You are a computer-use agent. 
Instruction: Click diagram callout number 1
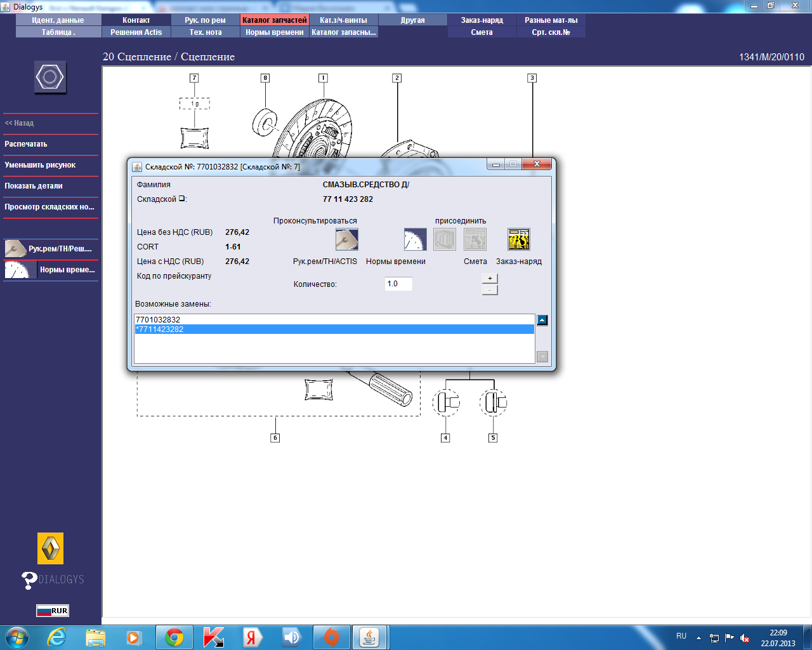pos(323,78)
